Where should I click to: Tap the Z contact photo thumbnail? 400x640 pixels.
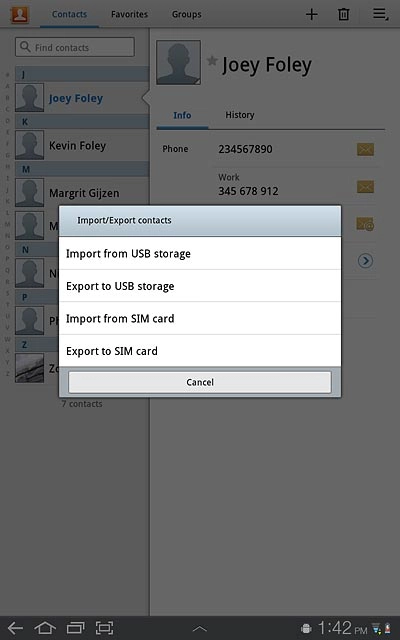point(29,368)
